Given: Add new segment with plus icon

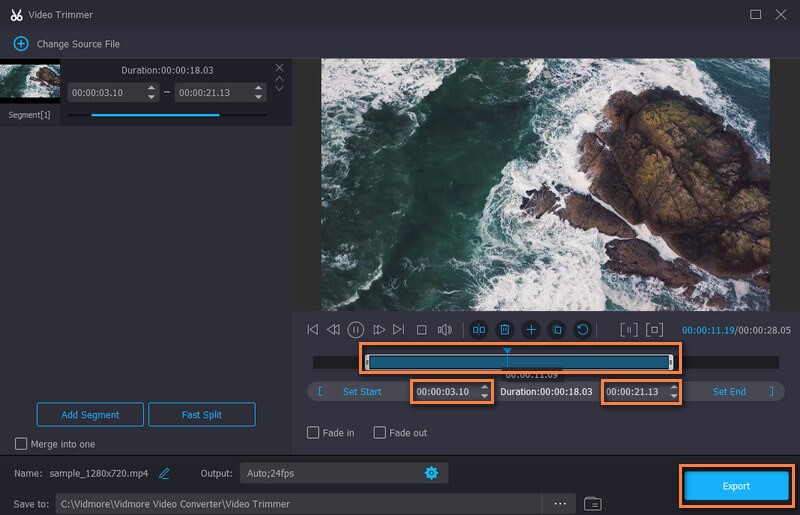Looking at the screenshot, I should tap(531, 329).
